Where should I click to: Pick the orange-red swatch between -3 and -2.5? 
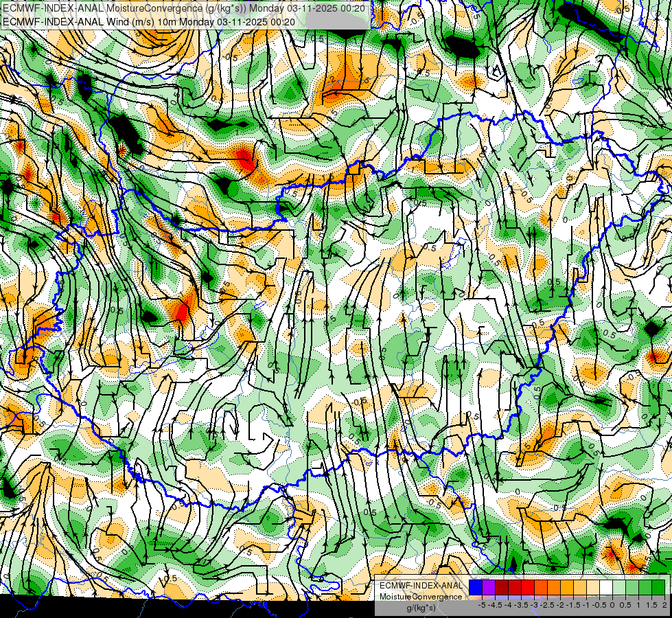[x=541, y=587]
